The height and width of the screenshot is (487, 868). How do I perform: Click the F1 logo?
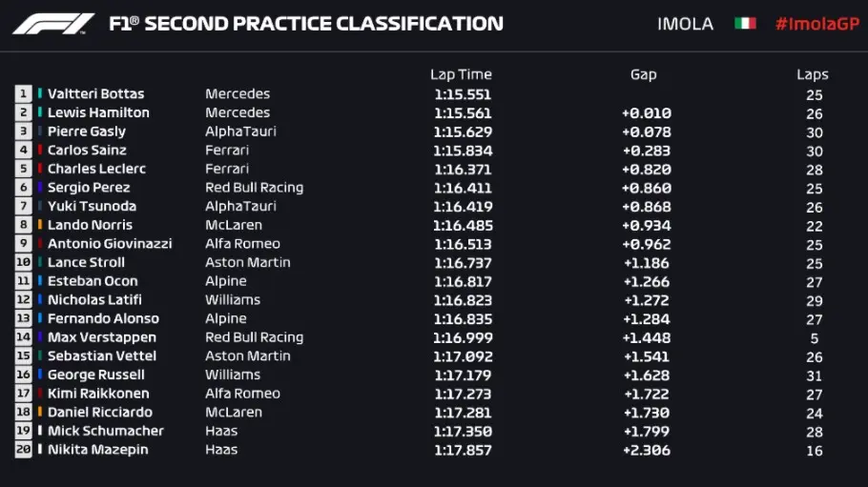click(52, 24)
